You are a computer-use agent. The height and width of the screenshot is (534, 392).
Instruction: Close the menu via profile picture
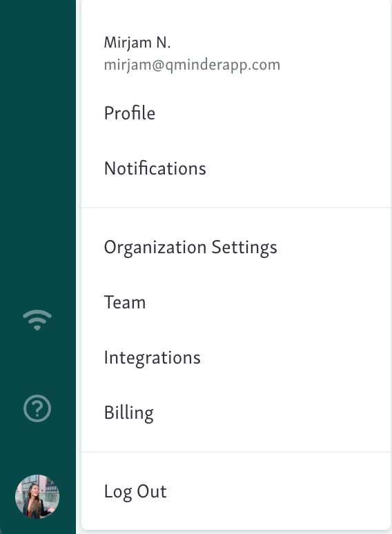click(x=37, y=497)
